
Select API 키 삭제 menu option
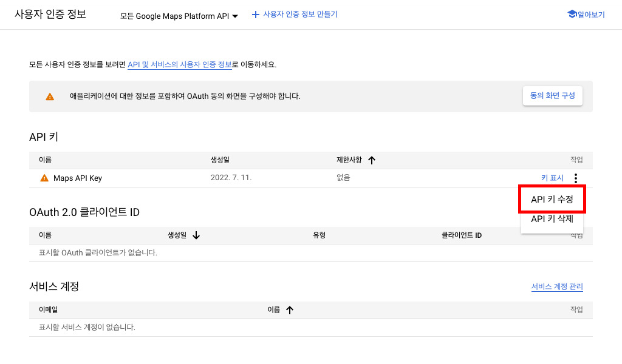[552, 219]
